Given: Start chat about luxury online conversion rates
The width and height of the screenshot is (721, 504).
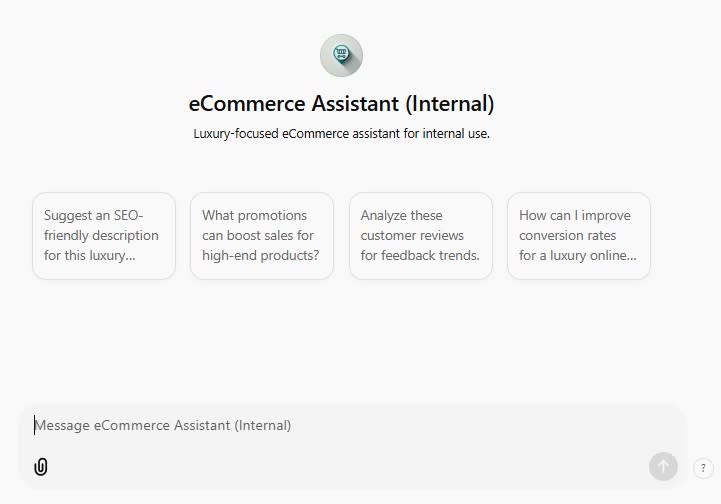Looking at the screenshot, I should click(579, 235).
